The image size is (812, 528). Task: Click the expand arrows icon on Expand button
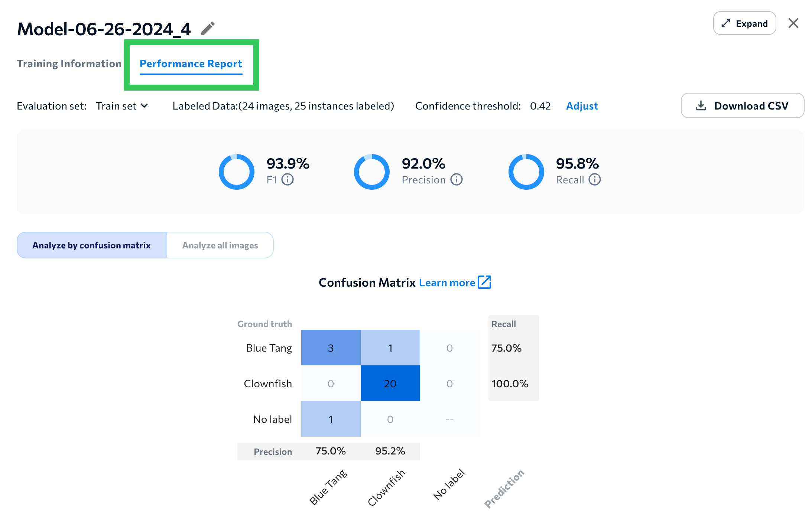(x=725, y=23)
